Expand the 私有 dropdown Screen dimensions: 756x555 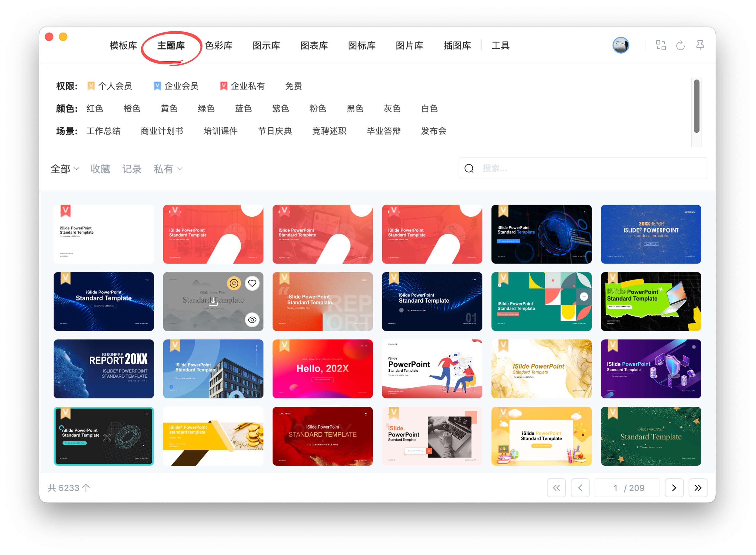168,169
